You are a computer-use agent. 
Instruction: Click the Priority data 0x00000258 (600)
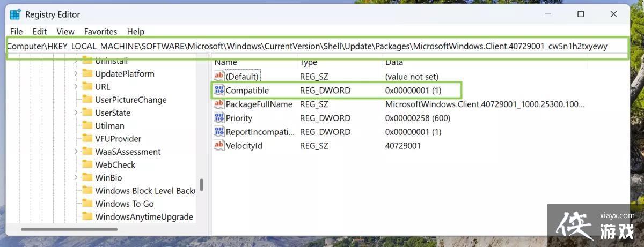[x=418, y=118]
